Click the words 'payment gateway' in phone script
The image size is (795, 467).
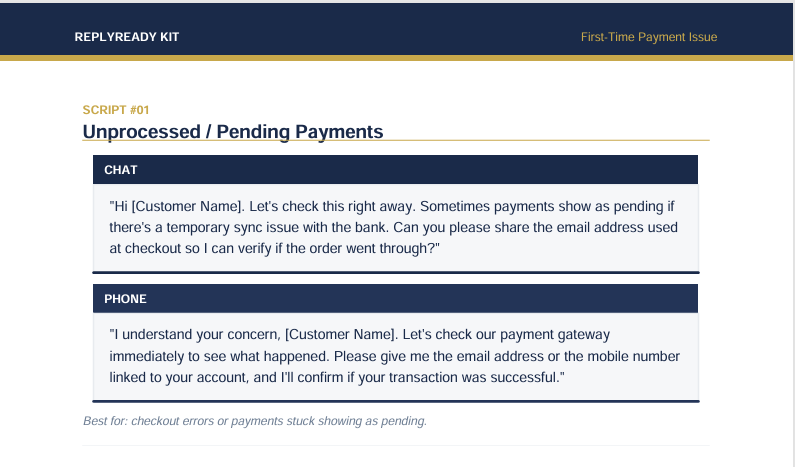tap(555, 335)
